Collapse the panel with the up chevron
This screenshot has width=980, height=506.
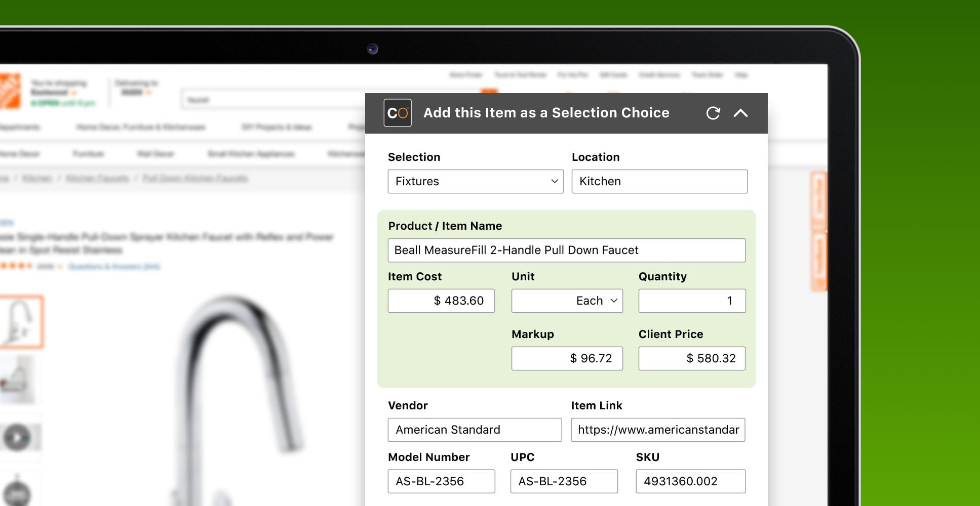pos(740,113)
